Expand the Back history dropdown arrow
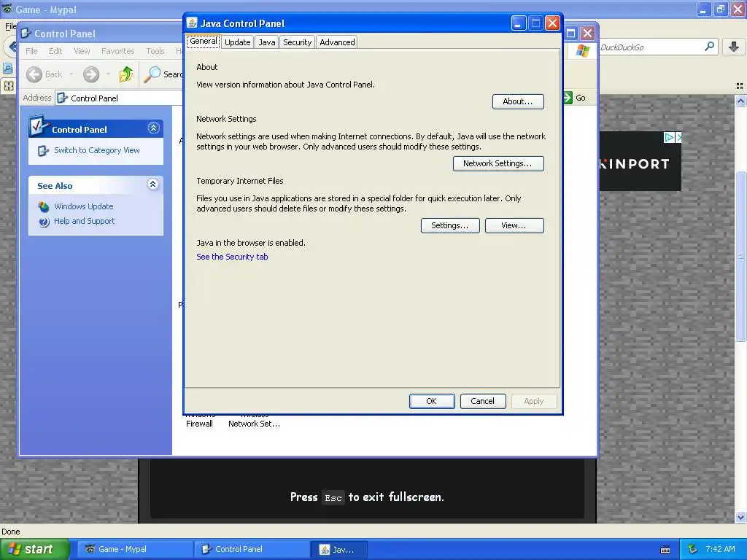Viewport: 747px width, 560px height. (71, 74)
